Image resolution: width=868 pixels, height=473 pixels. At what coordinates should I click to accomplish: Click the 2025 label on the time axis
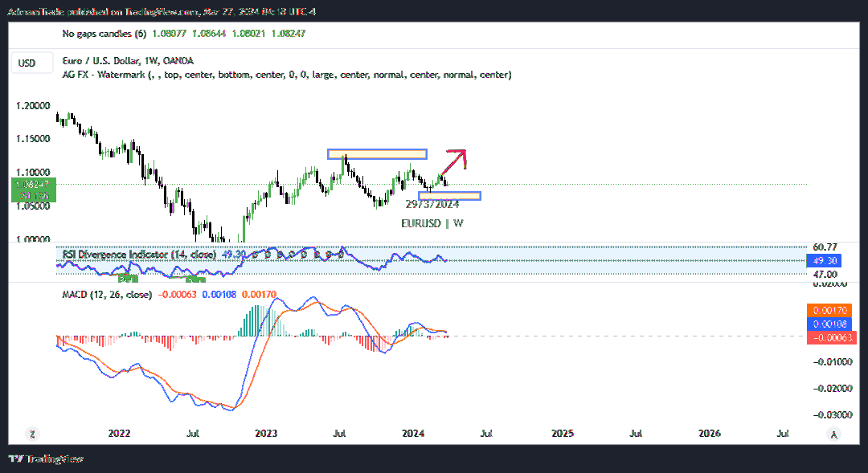point(563,433)
